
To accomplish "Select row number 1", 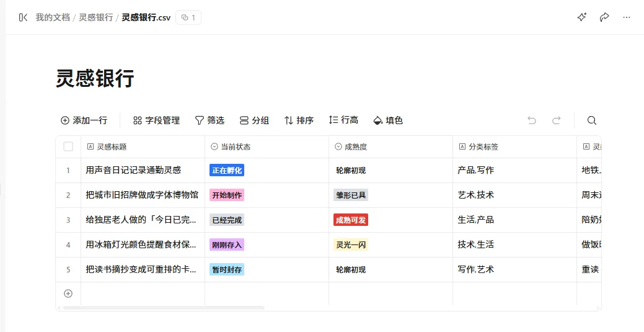I will click(x=68, y=170).
